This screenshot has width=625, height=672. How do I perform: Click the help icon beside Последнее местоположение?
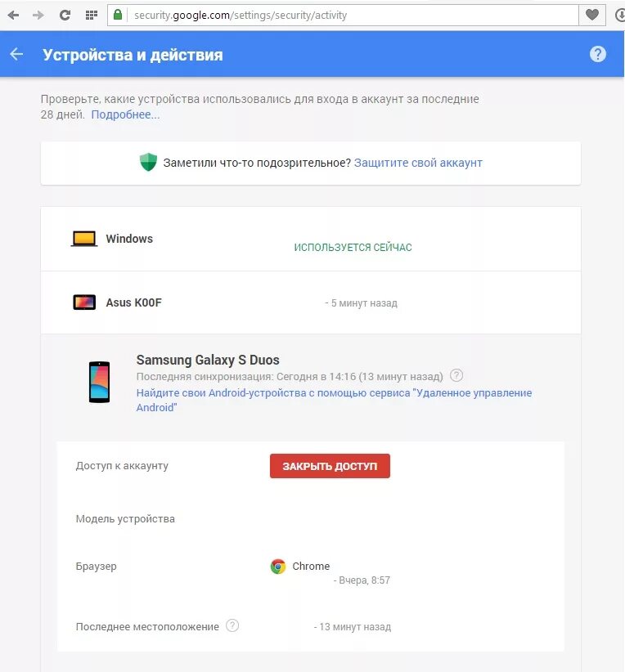pyautogui.click(x=232, y=625)
